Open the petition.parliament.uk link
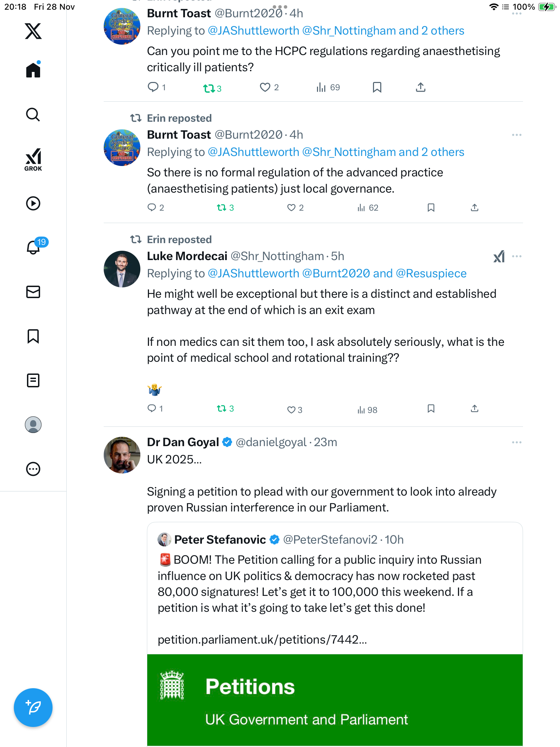Viewport: 560px width, 747px height. pyautogui.click(x=262, y=640)
